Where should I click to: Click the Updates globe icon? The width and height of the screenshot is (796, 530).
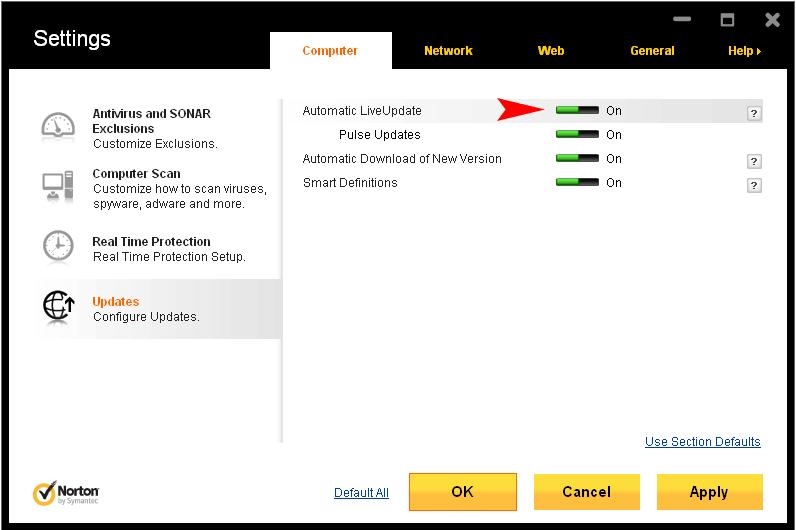coord(58,306)
